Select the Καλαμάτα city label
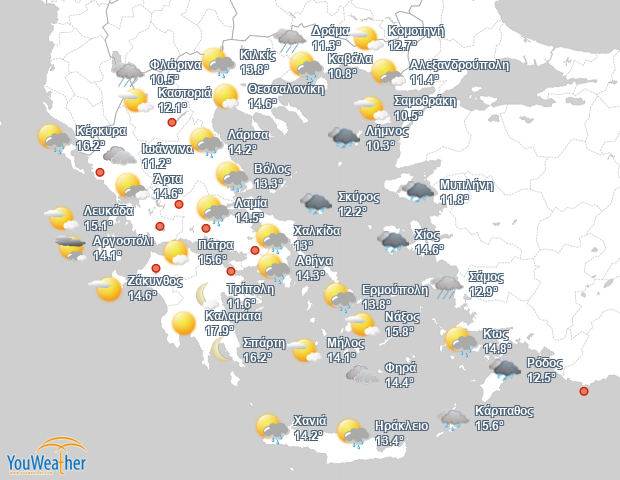This screenshot has height=480, width=620. click(x=233, y=316)
